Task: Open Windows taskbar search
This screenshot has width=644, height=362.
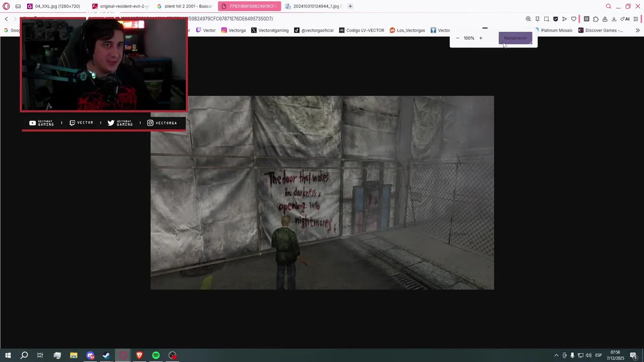Action: point(24,355)
